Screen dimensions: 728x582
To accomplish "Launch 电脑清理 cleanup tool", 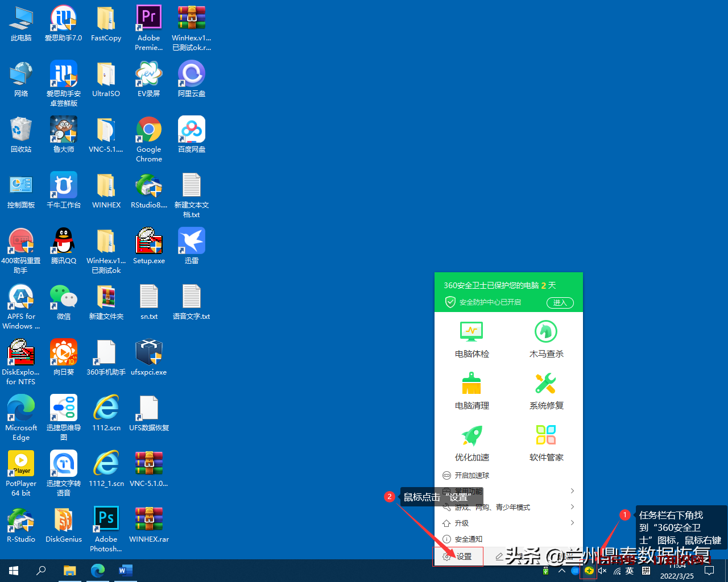I will click(x=471, y=391).
